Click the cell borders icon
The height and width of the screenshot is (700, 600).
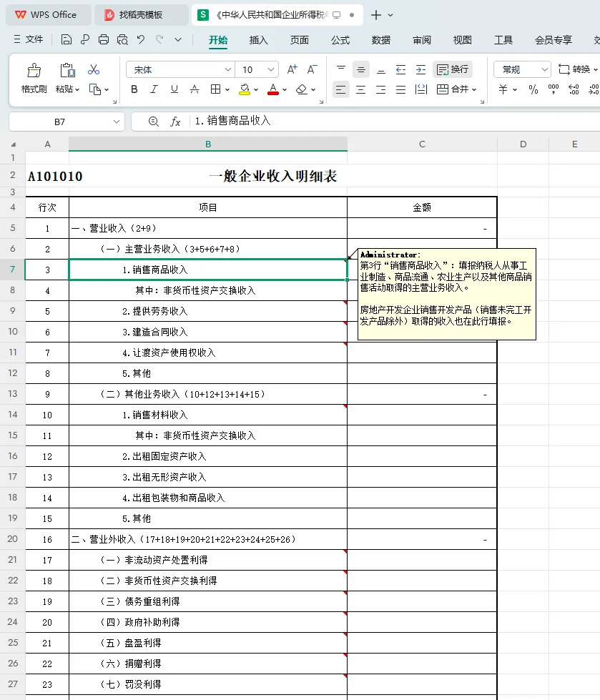(216, 89)
